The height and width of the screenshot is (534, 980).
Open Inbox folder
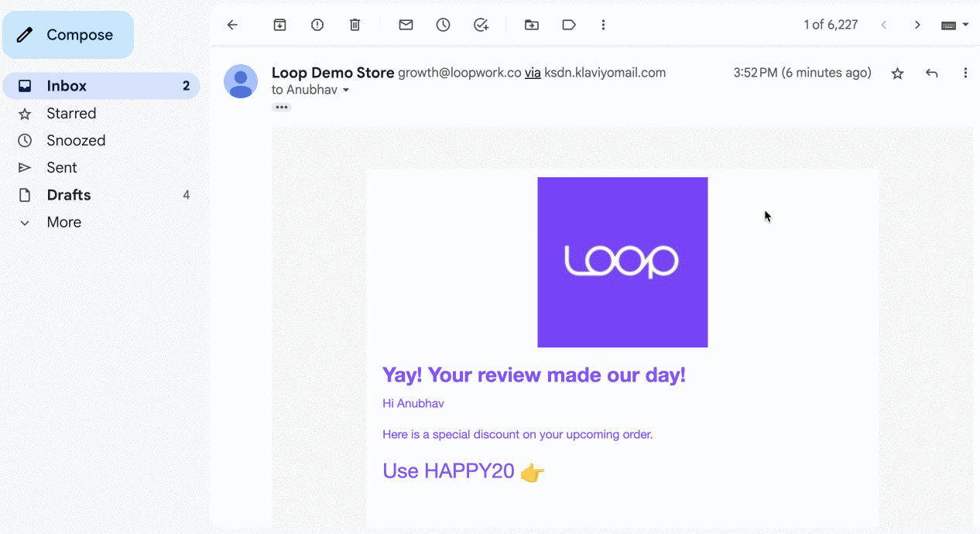click(101, 86)
